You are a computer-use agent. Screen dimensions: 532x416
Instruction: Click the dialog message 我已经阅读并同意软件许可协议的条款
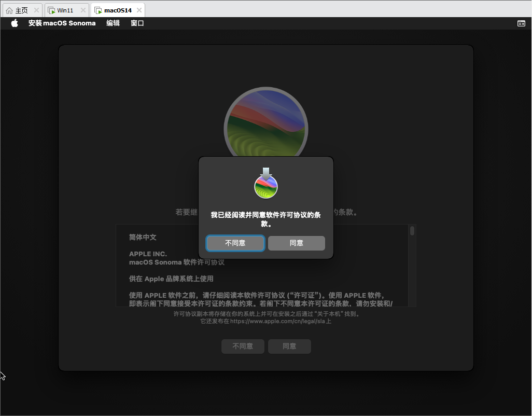point(265,219)
